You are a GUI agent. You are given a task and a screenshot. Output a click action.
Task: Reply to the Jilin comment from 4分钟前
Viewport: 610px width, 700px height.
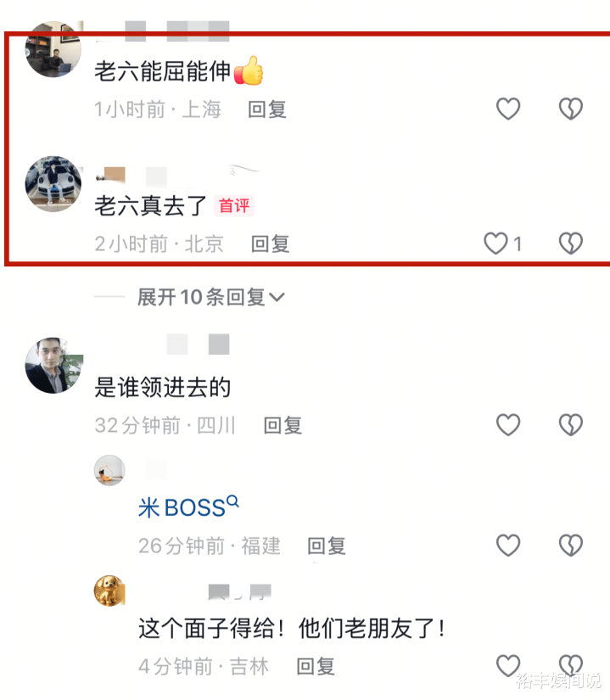pos(316,667)
